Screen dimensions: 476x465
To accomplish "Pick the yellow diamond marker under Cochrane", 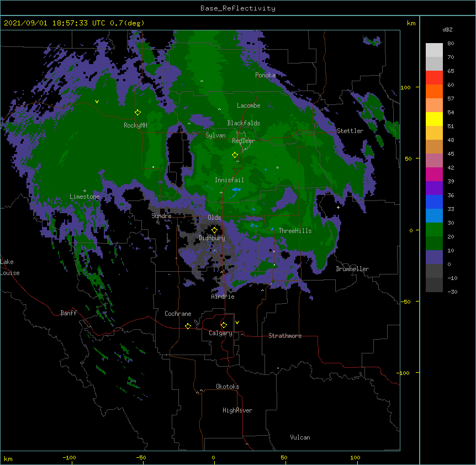I will click(188, 326).
